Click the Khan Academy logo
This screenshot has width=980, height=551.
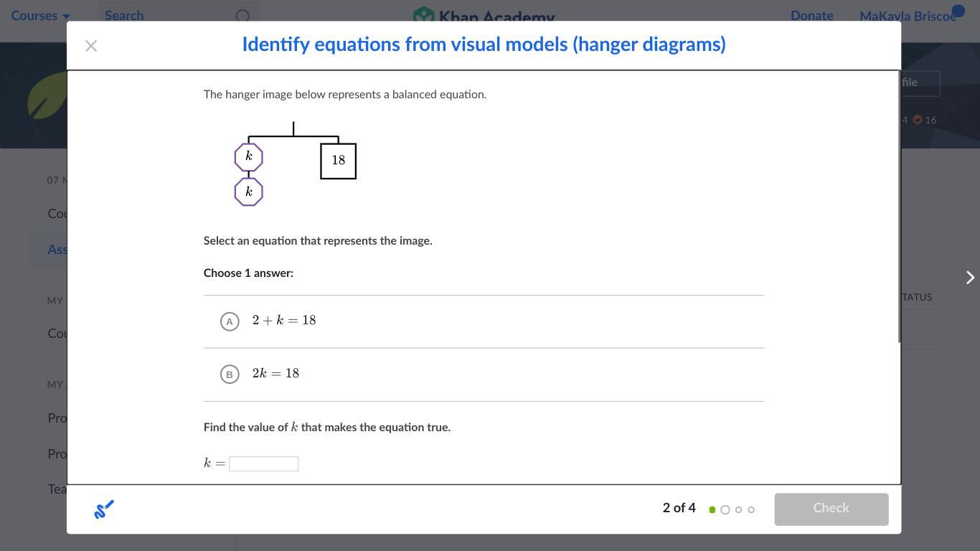[x=484, y=17]
